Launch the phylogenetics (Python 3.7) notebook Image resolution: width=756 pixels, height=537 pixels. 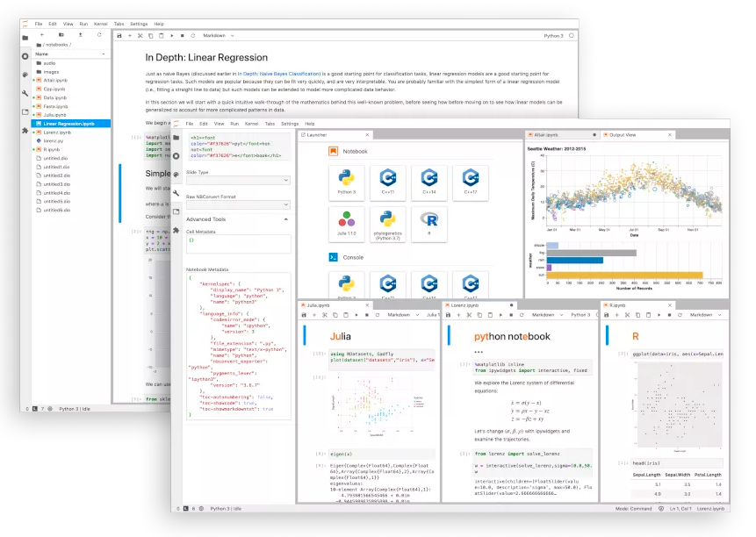coord(388,224)
